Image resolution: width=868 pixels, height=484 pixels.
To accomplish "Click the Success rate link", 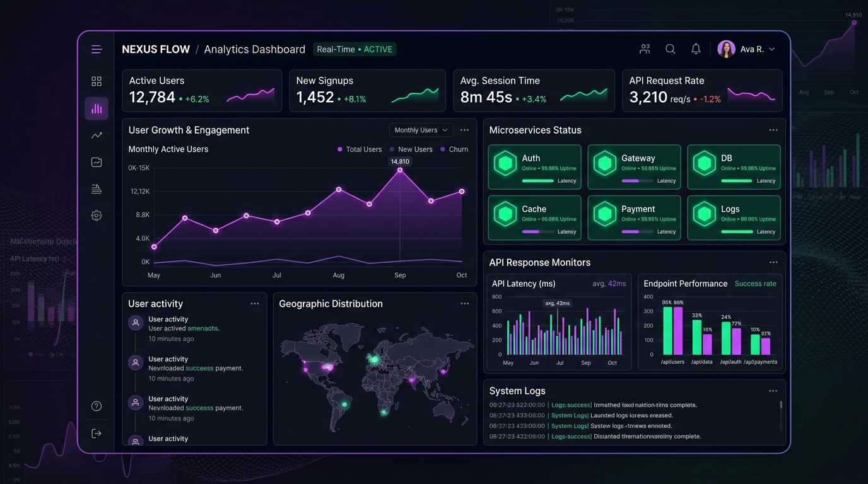I will (756, 284).
